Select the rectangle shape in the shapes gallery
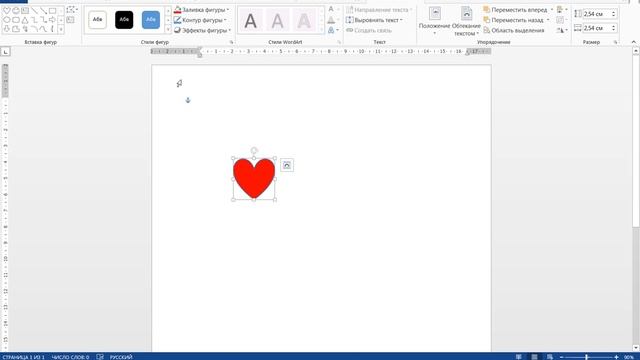640x360 pixels. (52, 11)
